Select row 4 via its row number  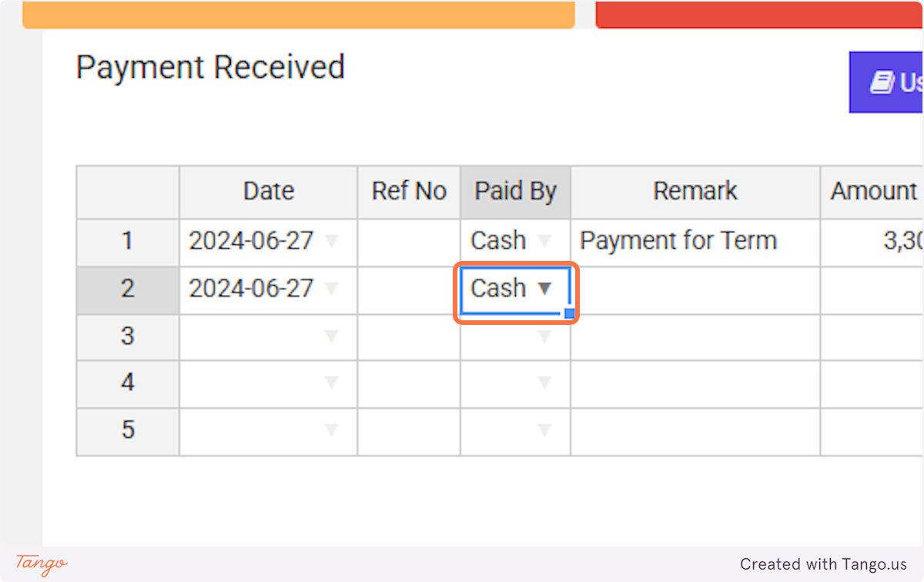pyautogui.click(x=128, y=383)
